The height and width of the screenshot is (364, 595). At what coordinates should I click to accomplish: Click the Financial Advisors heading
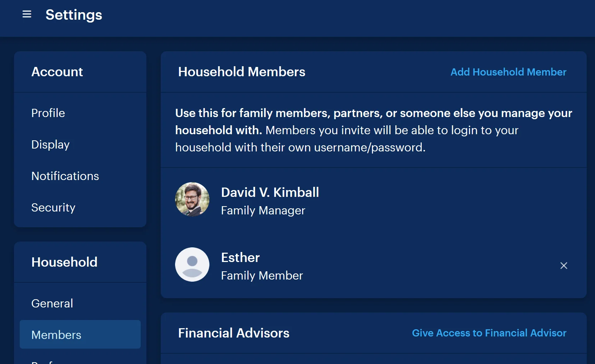234,333
